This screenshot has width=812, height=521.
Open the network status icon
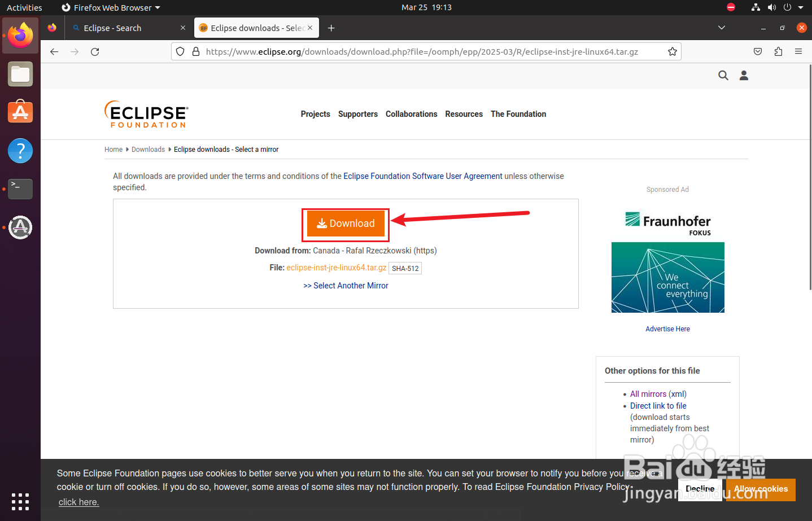tap(756, 7)
